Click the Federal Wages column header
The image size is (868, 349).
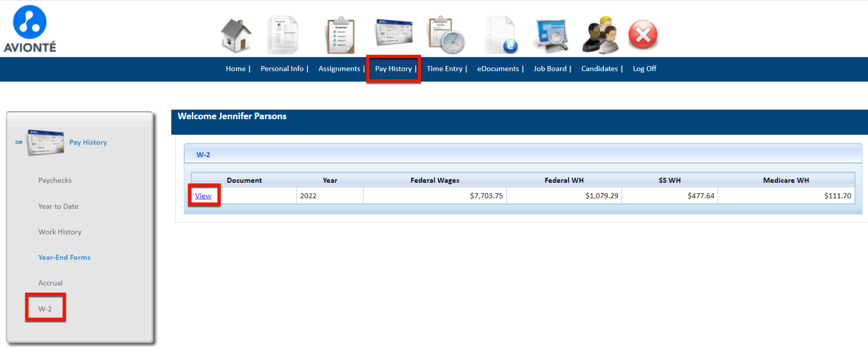click(435, 181)
